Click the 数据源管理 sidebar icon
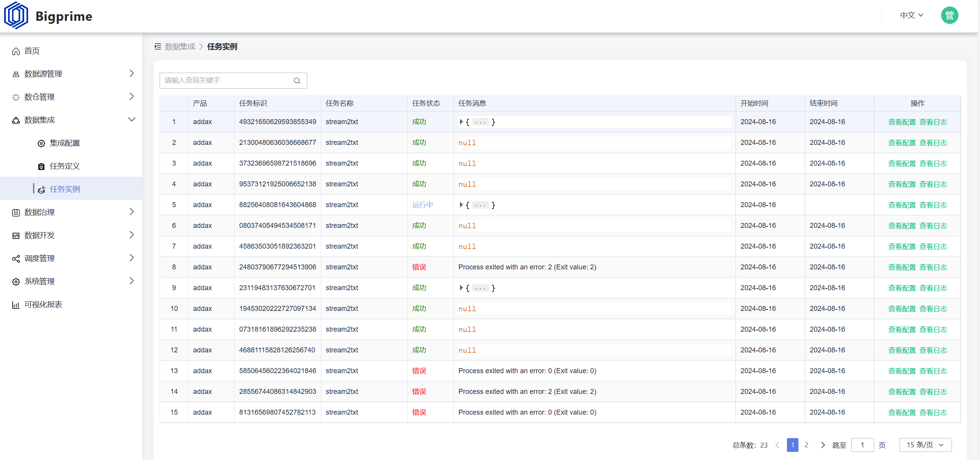980x460 pixels. tap(16, 74)
